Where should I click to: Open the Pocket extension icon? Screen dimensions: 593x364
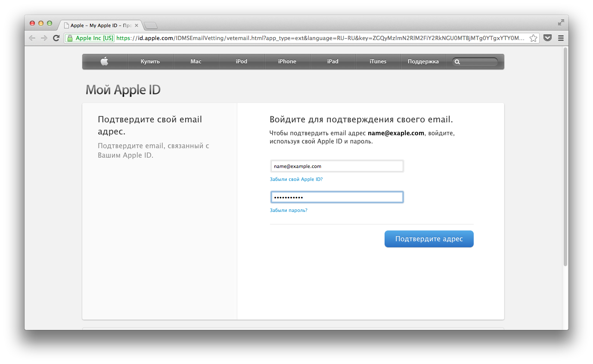548,38
